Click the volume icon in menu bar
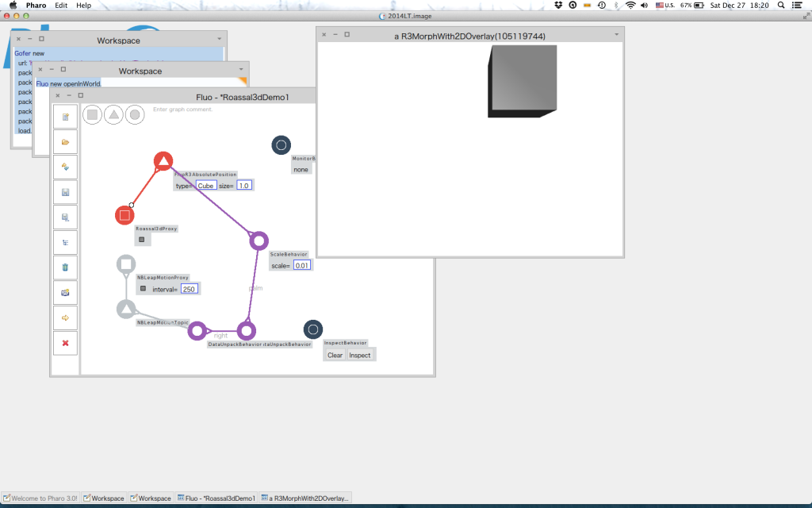This screenshot has width=812, height=508. click(644, 6)
